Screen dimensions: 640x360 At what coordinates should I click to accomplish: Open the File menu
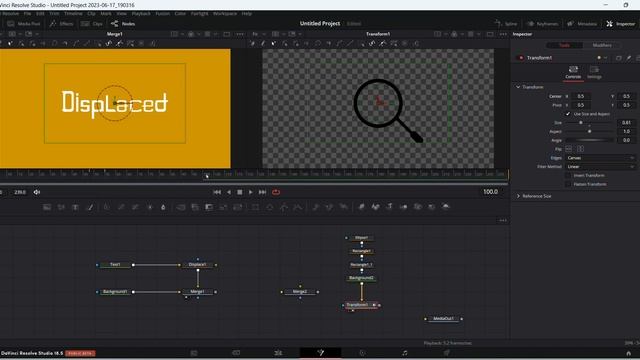click(27, 13)
